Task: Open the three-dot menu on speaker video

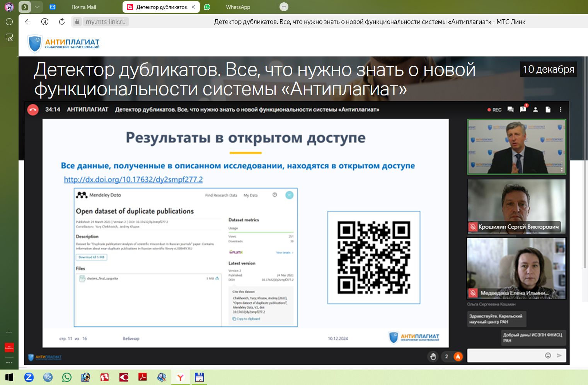Action: tap(562, 170)
